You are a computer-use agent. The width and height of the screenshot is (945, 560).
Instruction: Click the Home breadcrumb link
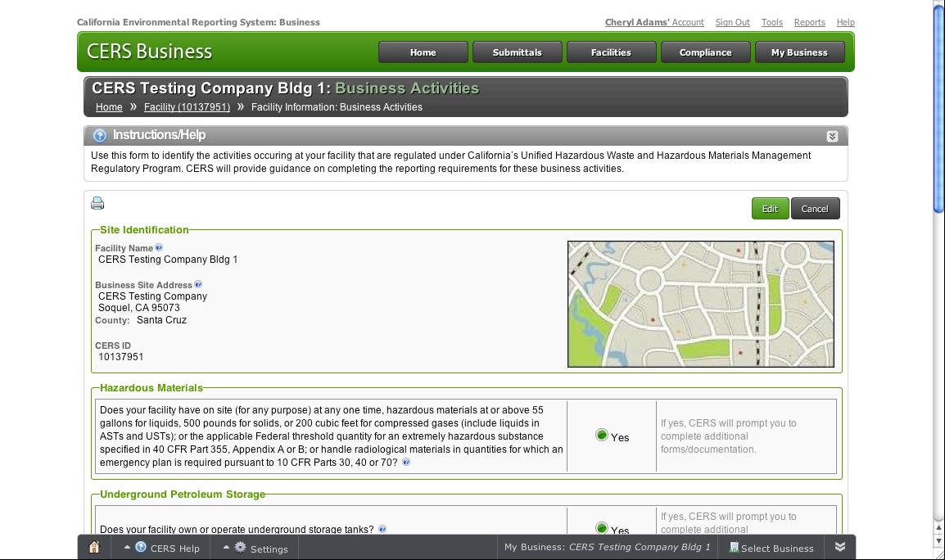(109, 107)
